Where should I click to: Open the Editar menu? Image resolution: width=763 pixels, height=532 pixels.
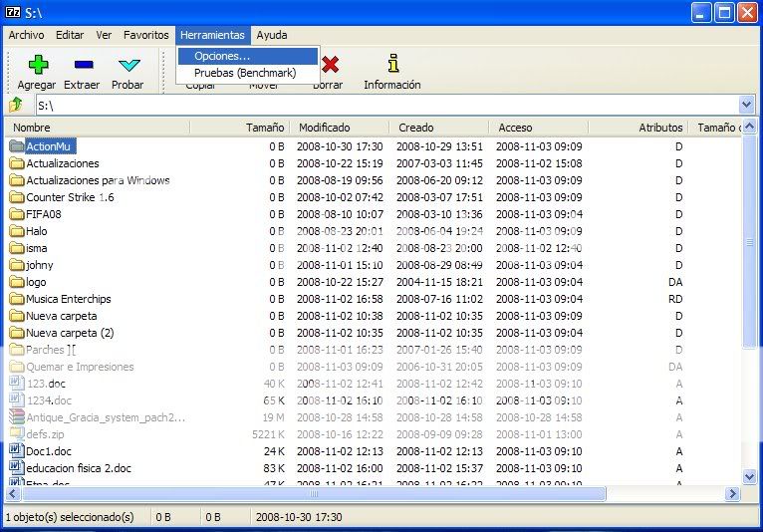click(70, 35)
